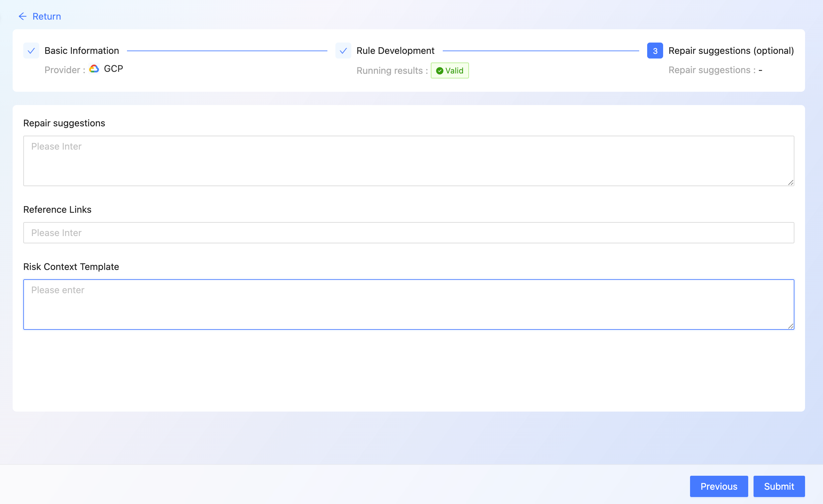Screen dimensions: 823x504
Task: Click the Submit button
Action: pyautogui.click(x=779, y=486)
